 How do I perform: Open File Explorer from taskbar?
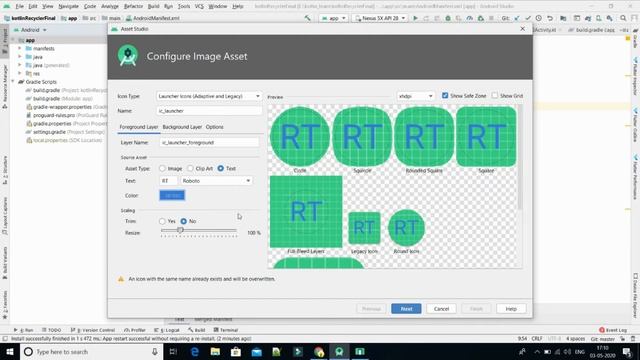pos(215,351)
